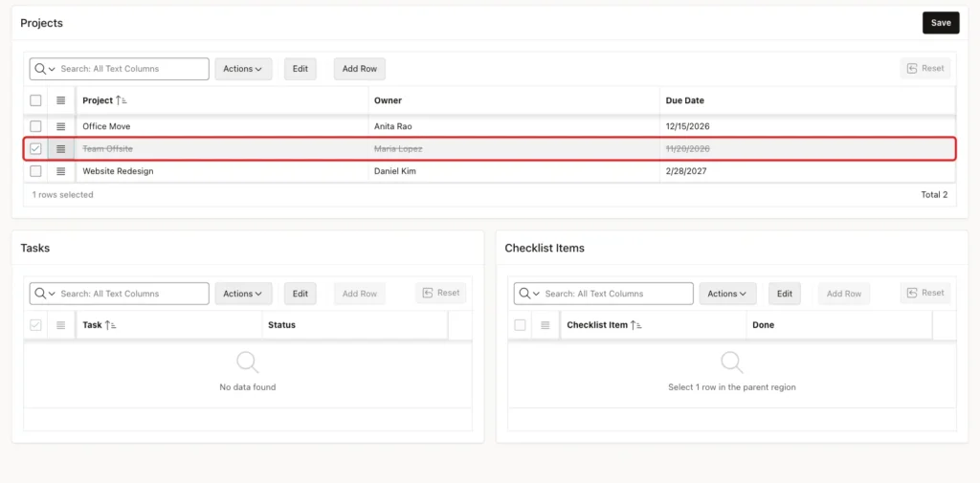Click sort icon beside Task column header
980x483 pixels.
111,325
